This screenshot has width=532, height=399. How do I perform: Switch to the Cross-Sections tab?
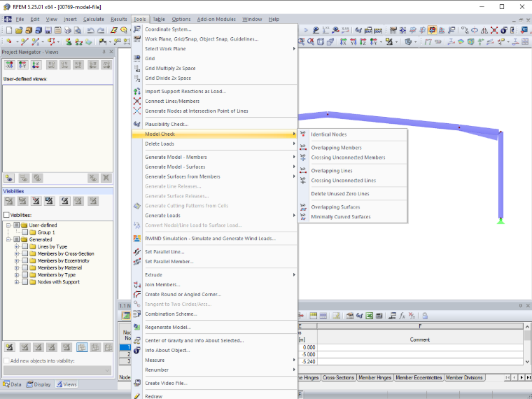tap(338, 377)
